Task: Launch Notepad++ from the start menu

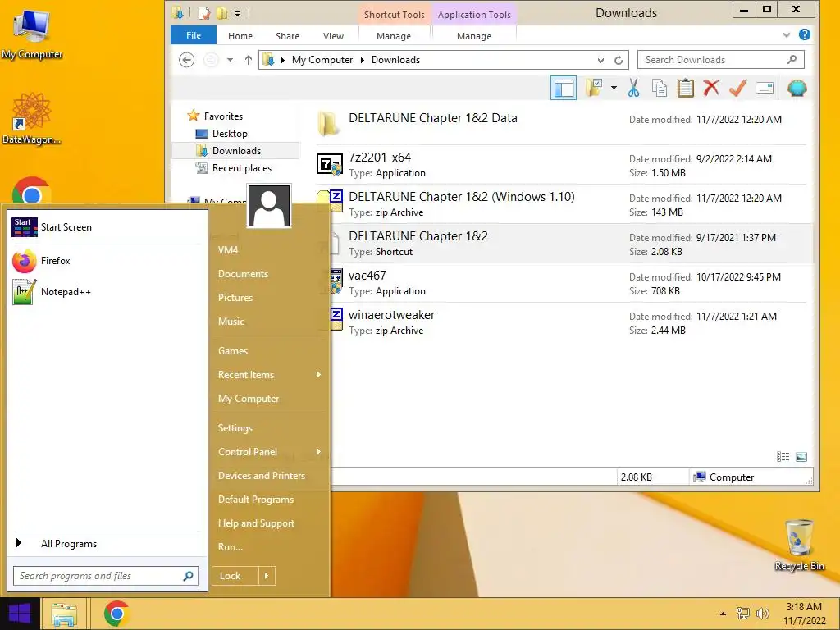Action: click(x=107, y=292)
